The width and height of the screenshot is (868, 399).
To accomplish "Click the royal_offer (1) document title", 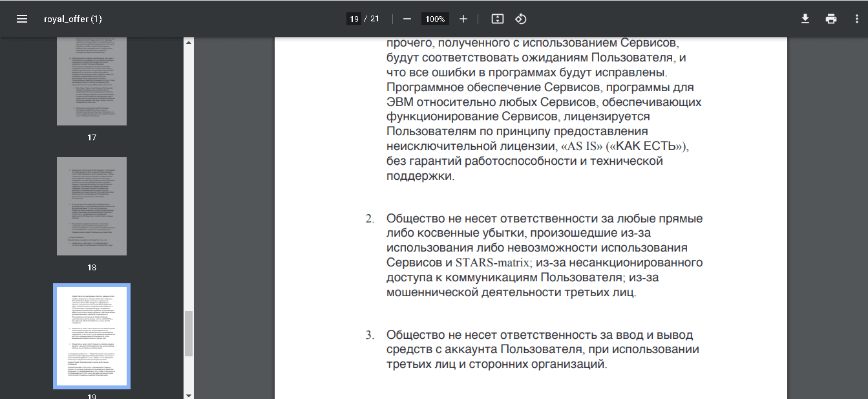I will click(x=73, y=19).
